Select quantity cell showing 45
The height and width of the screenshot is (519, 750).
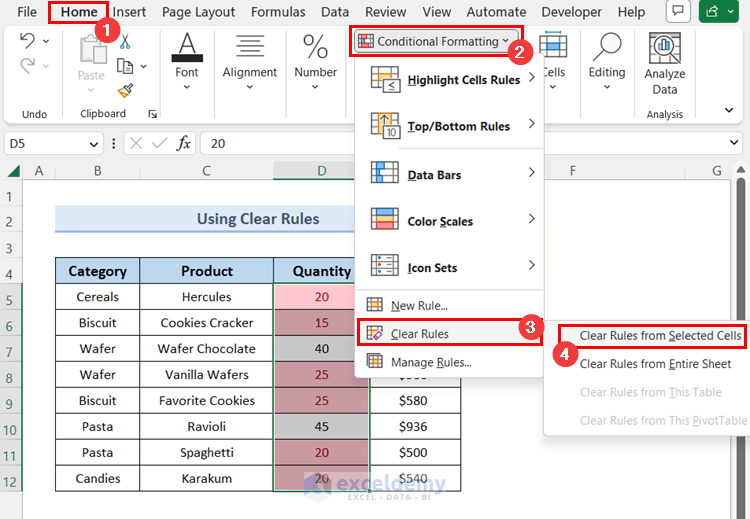click(x=321, y=426)
